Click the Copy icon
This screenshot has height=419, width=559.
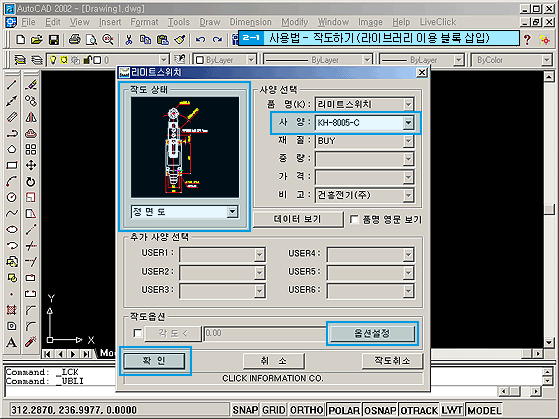point(145,39)
